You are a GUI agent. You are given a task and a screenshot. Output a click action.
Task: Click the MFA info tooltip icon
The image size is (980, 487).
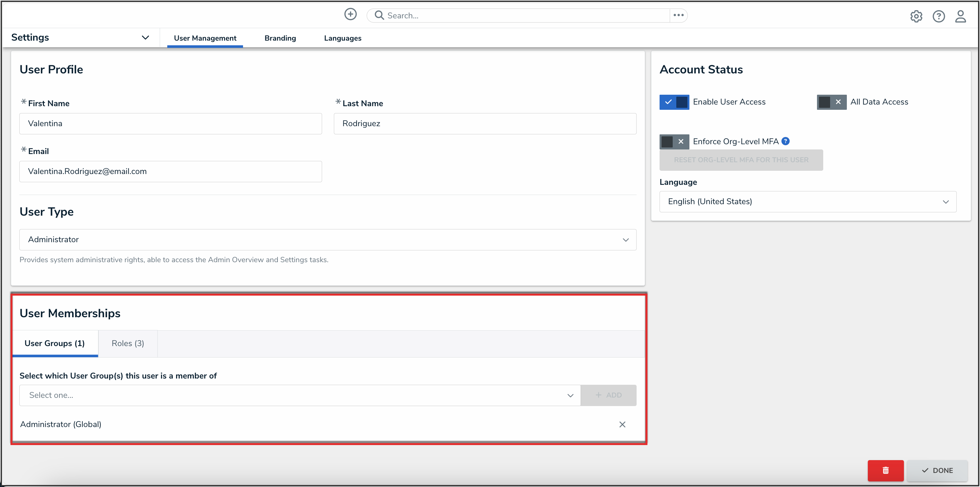click(786, 142)
